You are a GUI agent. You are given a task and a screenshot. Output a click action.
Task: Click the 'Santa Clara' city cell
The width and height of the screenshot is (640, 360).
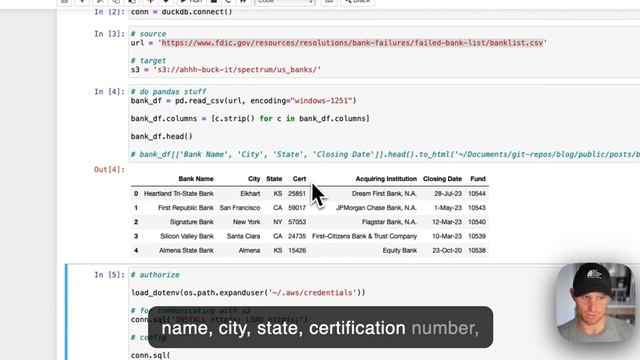(243, 236)
